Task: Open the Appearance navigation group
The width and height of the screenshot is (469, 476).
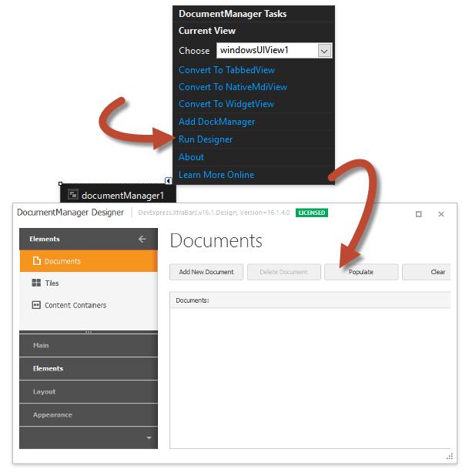Action: [89, 414]
